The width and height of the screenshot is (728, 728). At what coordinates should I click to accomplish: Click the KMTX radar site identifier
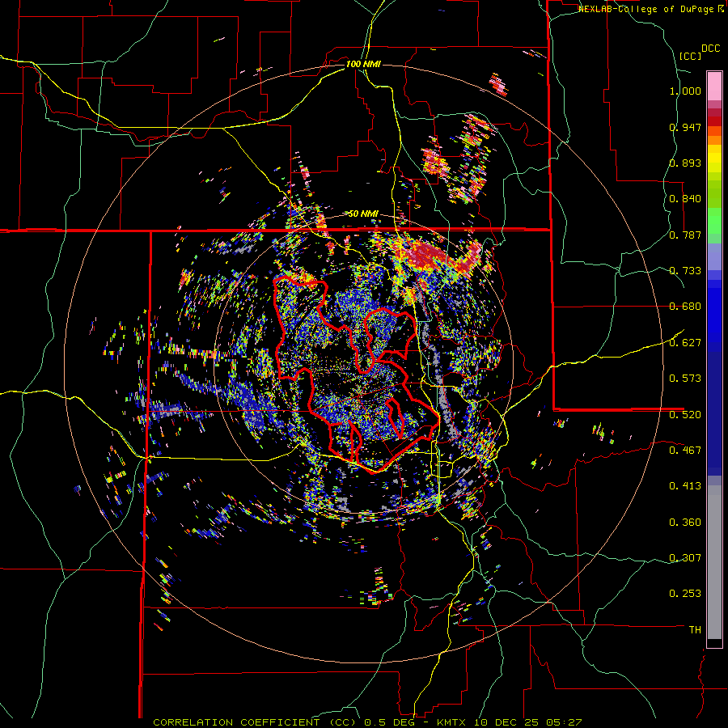[451, 722]
